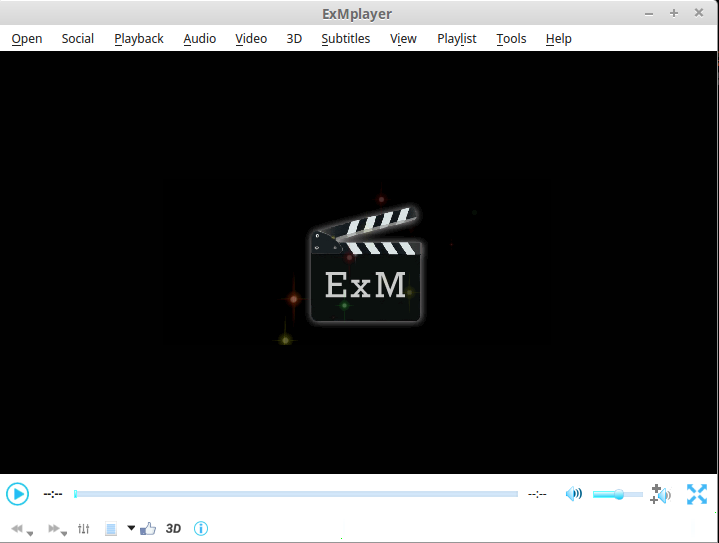Open the Playback menu
Image resolution: width=719 pixels, height=543 pixels.
[138, 39]
